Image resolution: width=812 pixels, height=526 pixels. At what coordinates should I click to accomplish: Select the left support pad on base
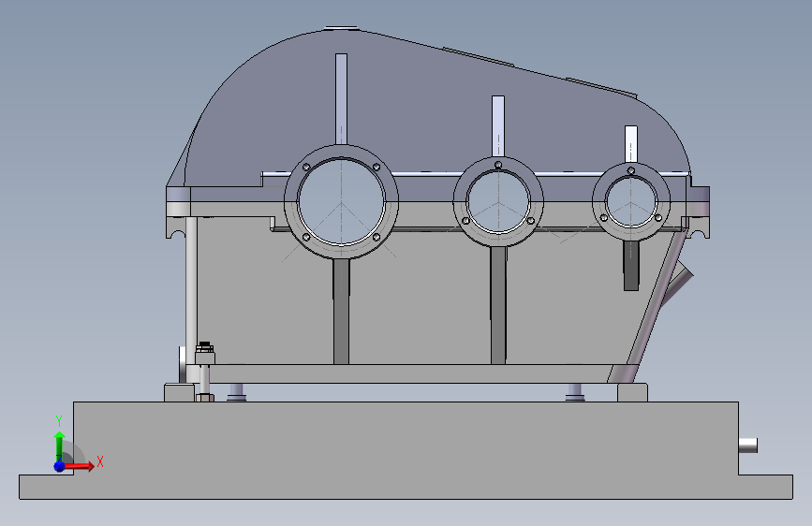pyautogui.click(x=179, y=392)
